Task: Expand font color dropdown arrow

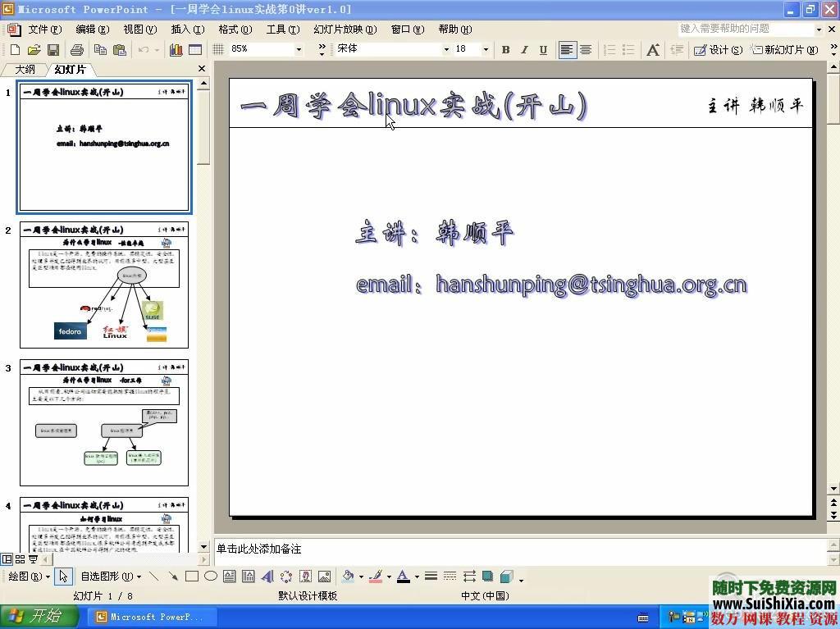Action: [x=417, y=577]
